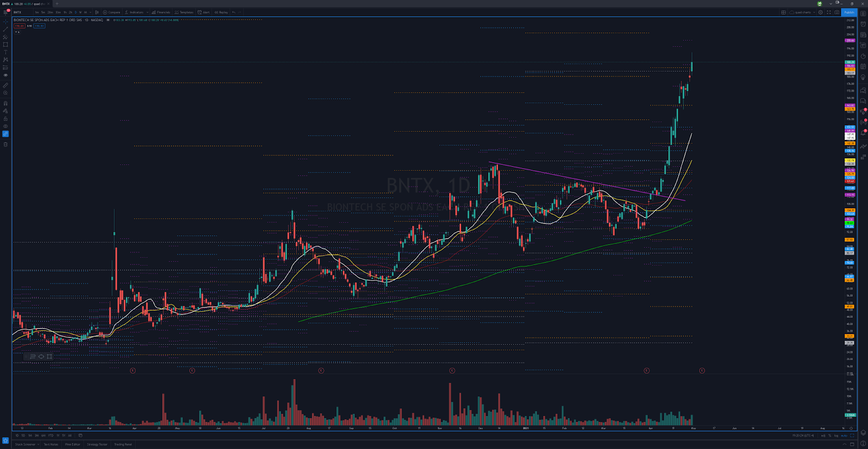Take a chart snapshot with camera icon
Screen dimensions: 868x449
pyautogui.click(x=837, y=12)
